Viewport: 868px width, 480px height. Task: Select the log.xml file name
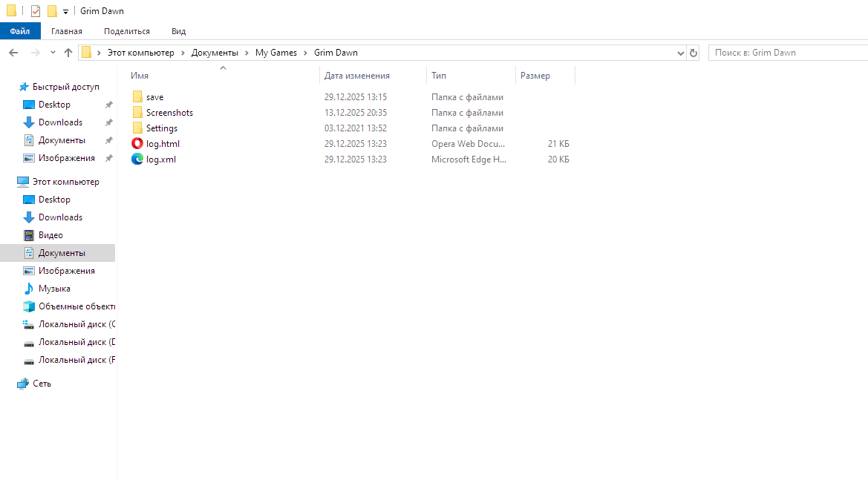click(x=161, y=160)
